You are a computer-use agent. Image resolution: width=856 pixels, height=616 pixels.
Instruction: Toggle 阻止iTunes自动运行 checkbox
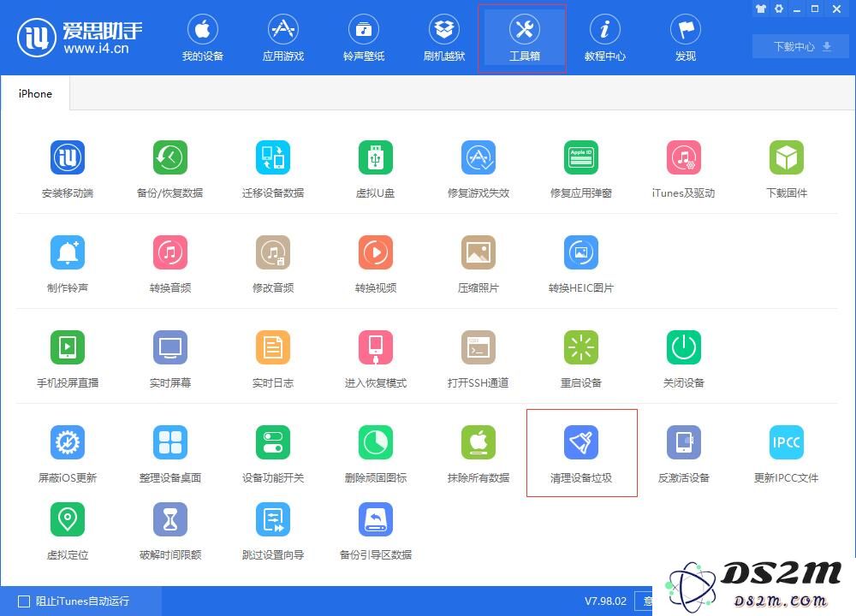(x=24, y=601)
